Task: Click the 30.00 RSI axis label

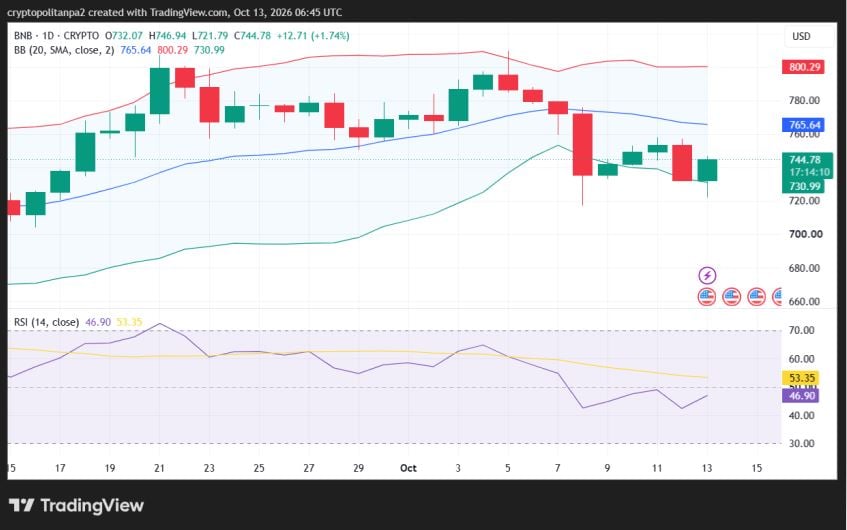Action: pos(802,443)
